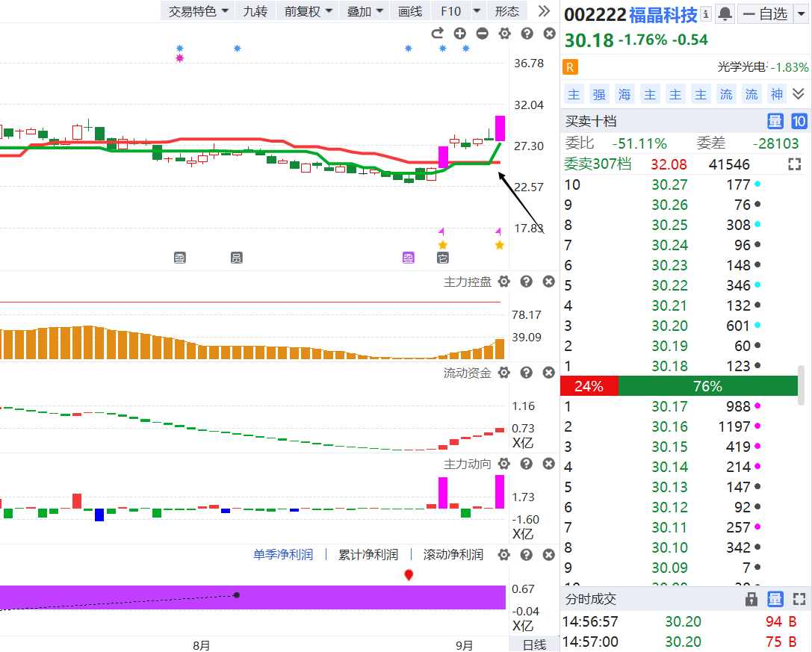
Task: Select the 单季净利润 view
Action: point(283,555)
